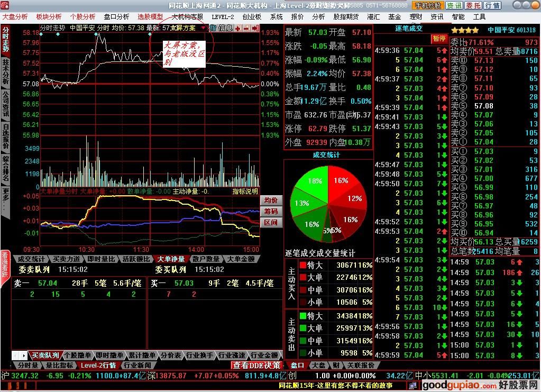Screen dimensions: 541x392
Task: Click the 委托 button in the title bar
Action: [473, 5]
